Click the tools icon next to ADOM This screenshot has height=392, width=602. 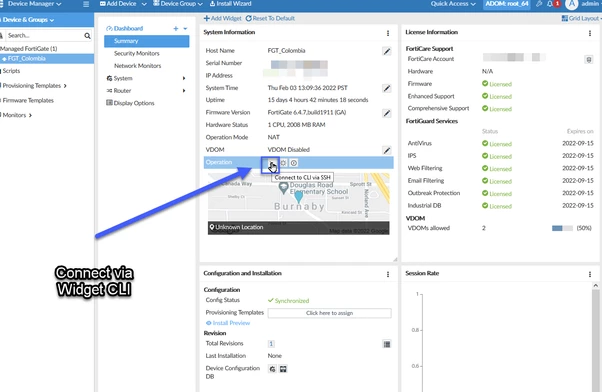pos(539,4)
